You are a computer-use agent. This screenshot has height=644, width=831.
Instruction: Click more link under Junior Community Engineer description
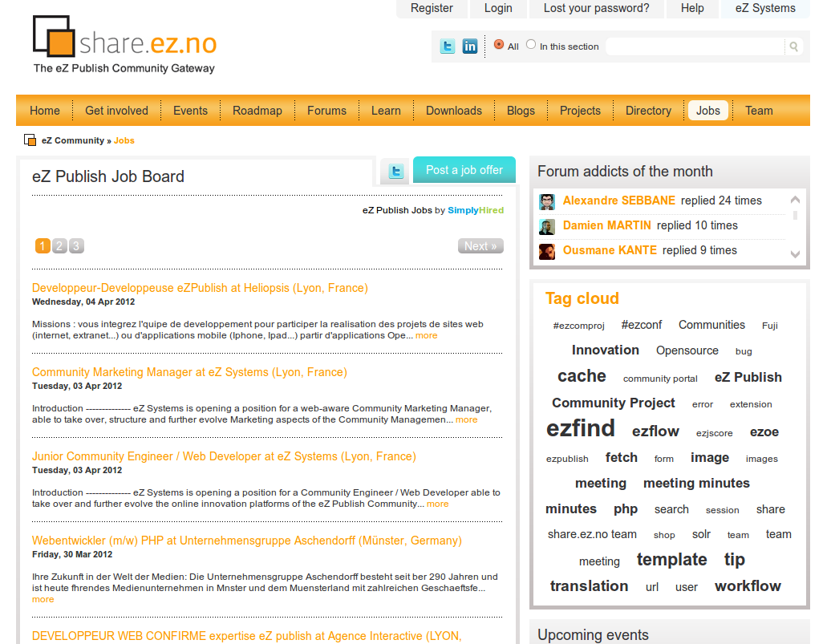437,504
